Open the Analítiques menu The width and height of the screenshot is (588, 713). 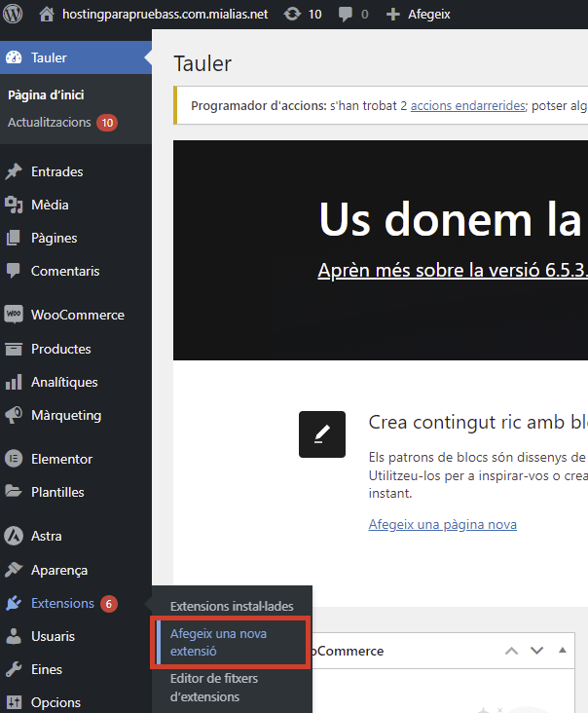tap(64, 382)
